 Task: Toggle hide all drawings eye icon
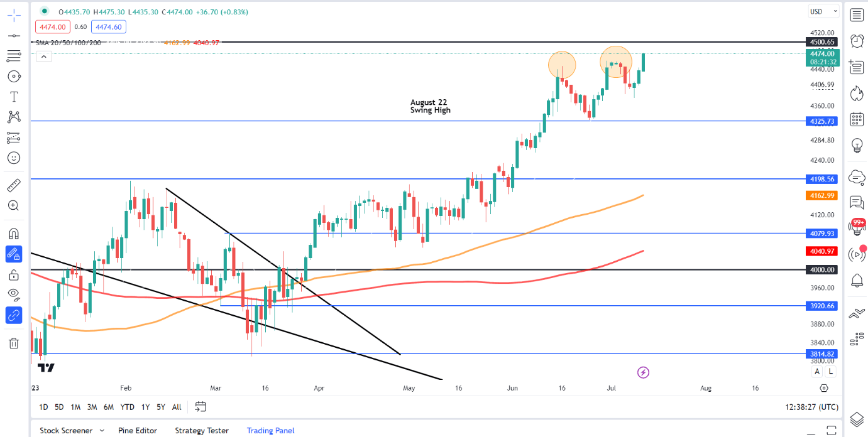pyautogui.click(x=14, y=294)
